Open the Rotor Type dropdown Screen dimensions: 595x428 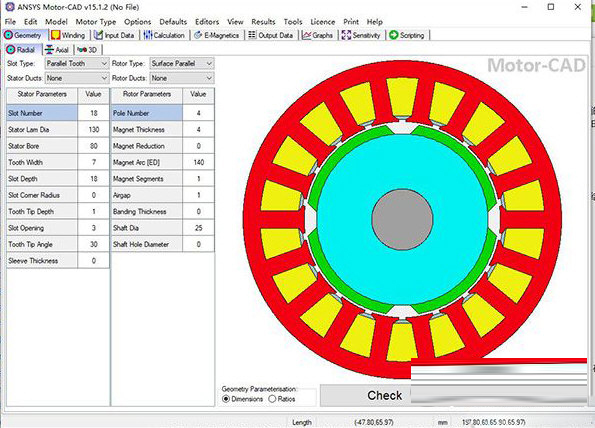coord(182,63)
